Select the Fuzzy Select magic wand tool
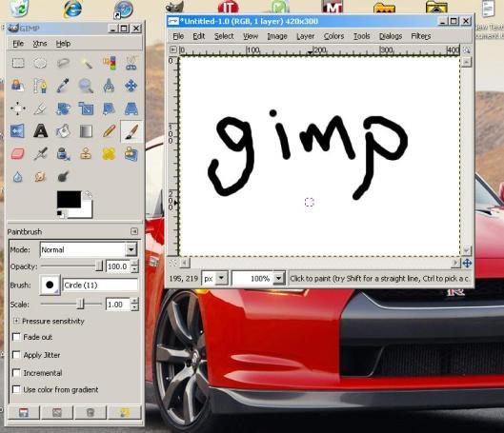This screenshot has width=504, height=433. pos(86,63)
